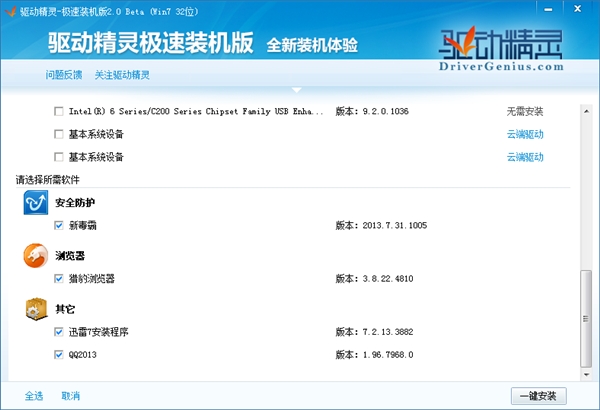600x410 pixels.
Task: Click the 一键安装 install button
Action: click(x=539, y=396)
